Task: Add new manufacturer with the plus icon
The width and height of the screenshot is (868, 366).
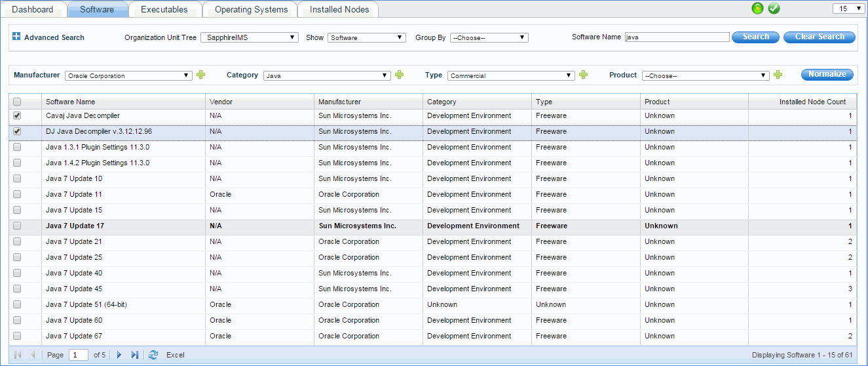Action: (x=201, y=75)
